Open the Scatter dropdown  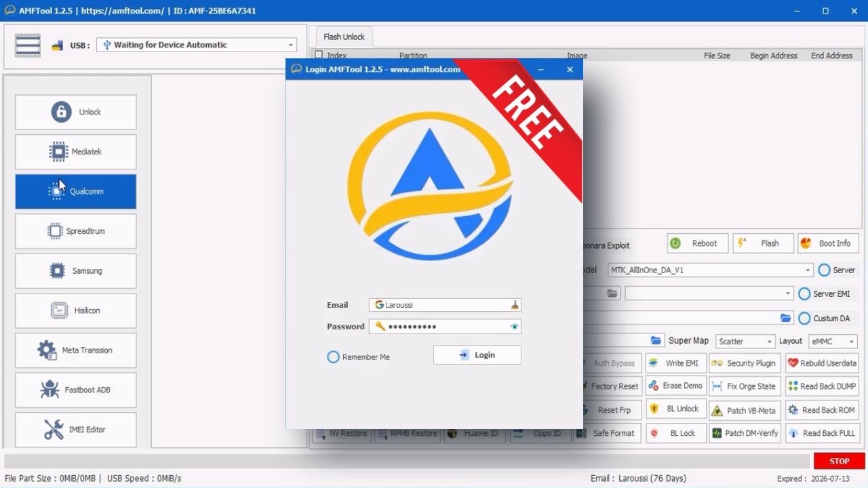[x=745, y=342]
